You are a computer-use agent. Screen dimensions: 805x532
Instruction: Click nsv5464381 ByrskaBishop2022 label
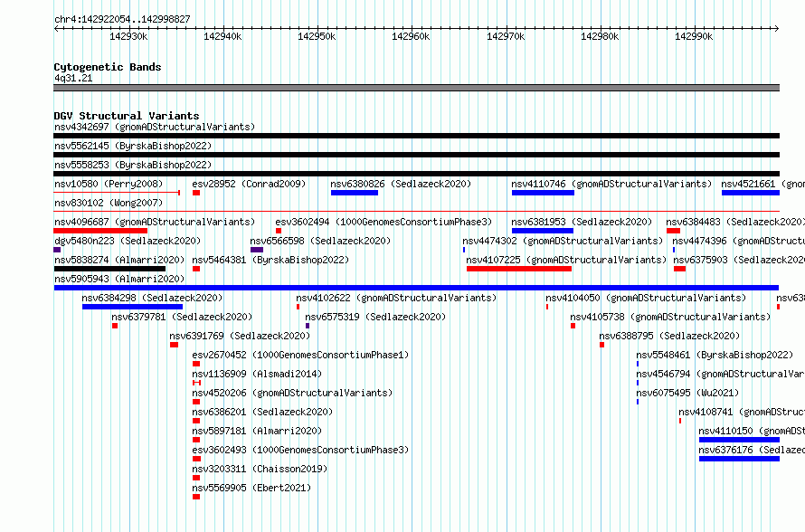270,260
